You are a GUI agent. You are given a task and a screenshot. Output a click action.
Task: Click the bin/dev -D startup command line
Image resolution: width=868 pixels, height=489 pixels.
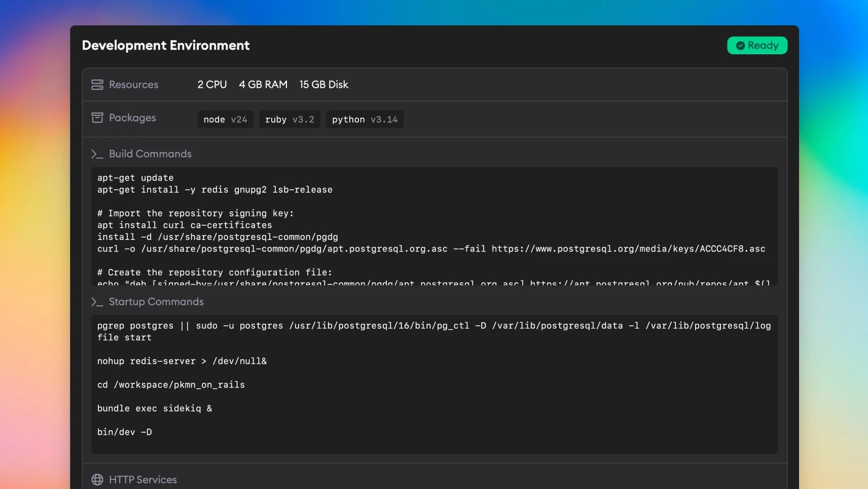124,432
